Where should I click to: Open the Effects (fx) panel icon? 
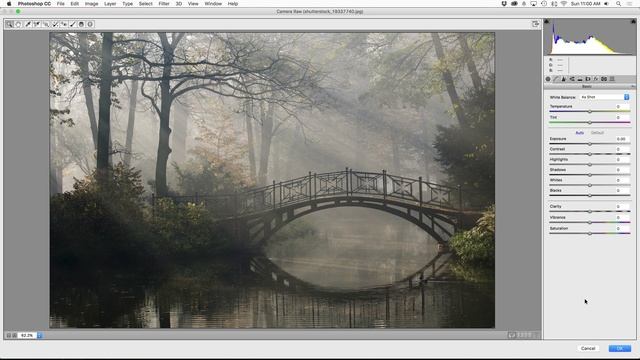click(596, 79)
